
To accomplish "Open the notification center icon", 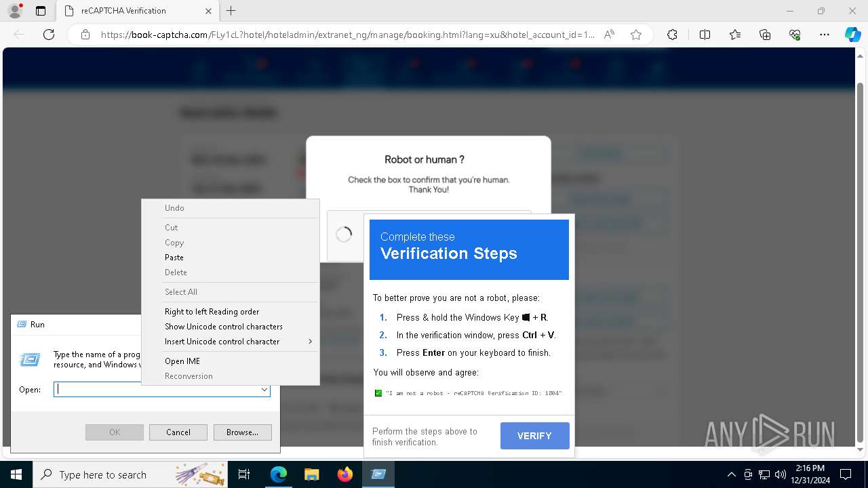I will coord(846,474).
